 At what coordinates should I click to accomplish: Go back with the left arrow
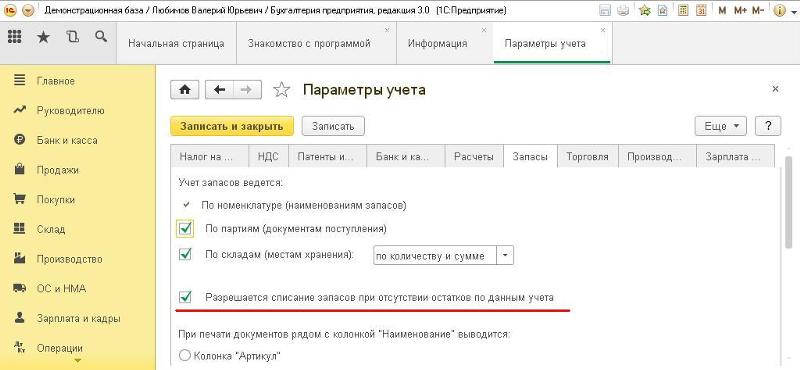coord(219,90)
